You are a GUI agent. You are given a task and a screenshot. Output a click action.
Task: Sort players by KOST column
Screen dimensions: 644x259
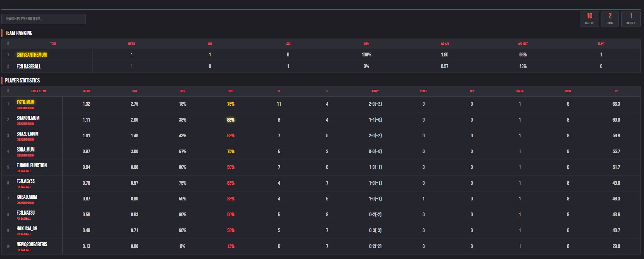tap(231, 91)
